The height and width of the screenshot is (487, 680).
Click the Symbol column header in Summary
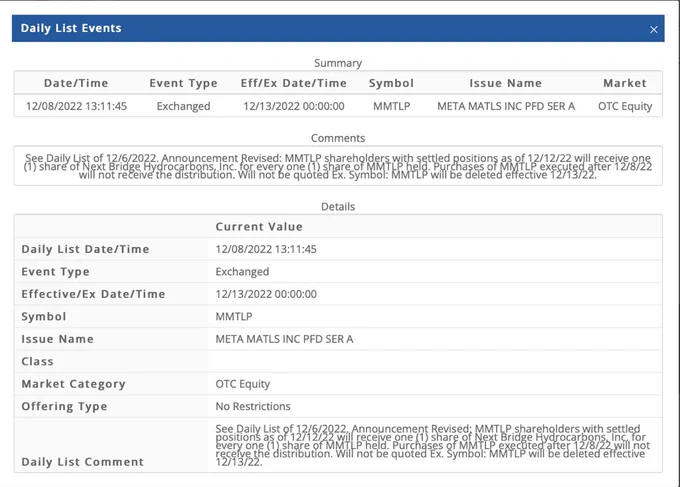391,83
